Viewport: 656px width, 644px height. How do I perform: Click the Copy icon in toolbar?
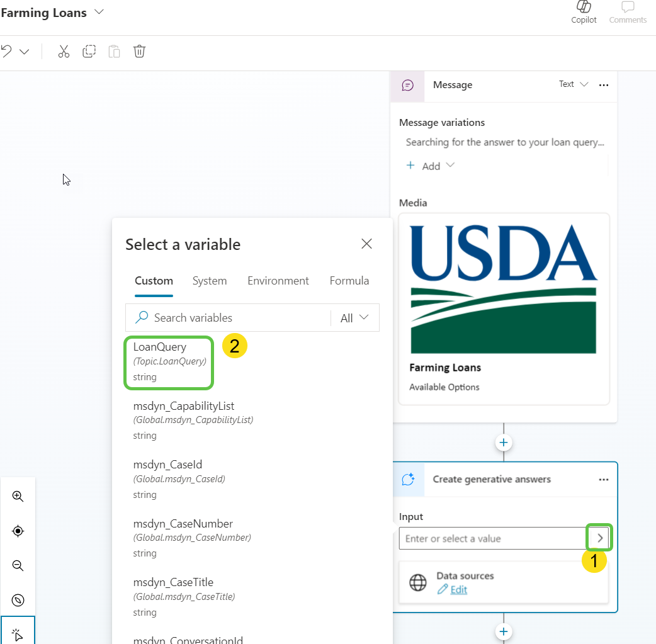tap(89, 52)
